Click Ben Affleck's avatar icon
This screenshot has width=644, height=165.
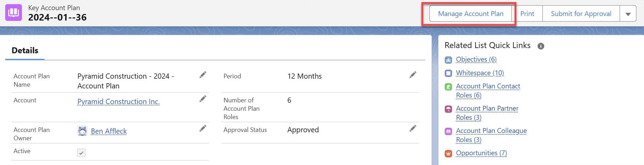point(82,131)
